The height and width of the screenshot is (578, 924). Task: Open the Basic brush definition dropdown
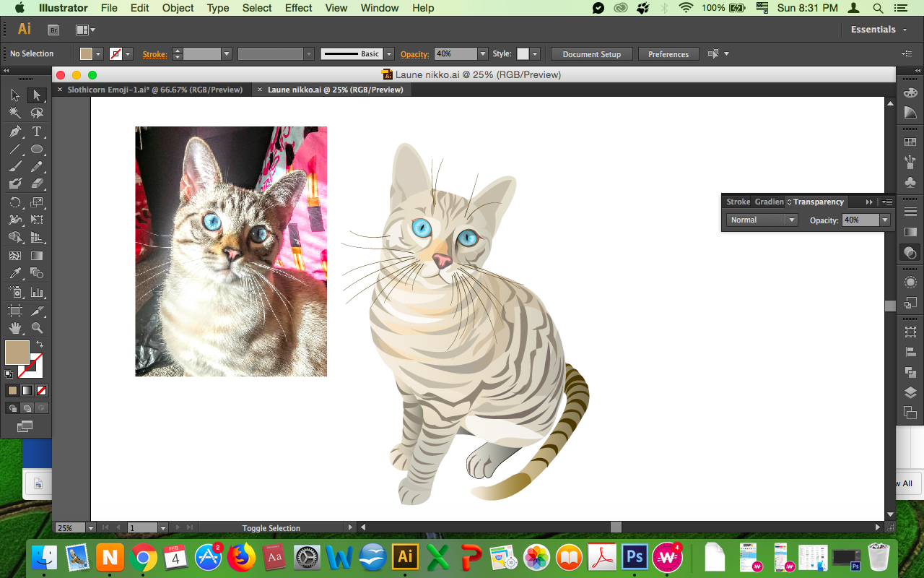coord(389,54)
